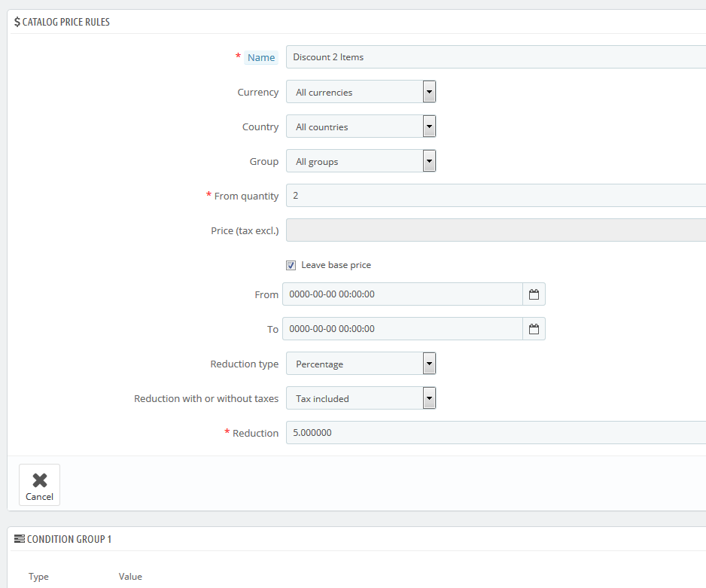Open the Group selection dropdown
This screenshot has width=706, height=588.
pos(361,161)
